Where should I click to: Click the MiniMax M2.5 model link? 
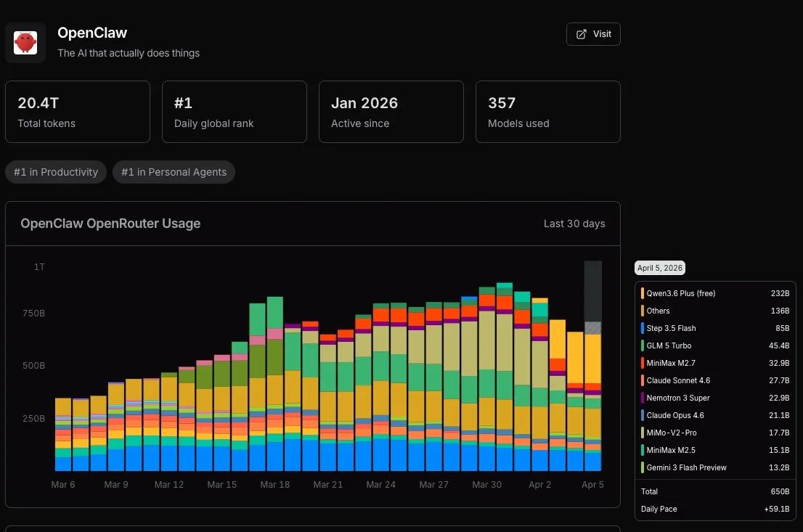tap(670, 450)
